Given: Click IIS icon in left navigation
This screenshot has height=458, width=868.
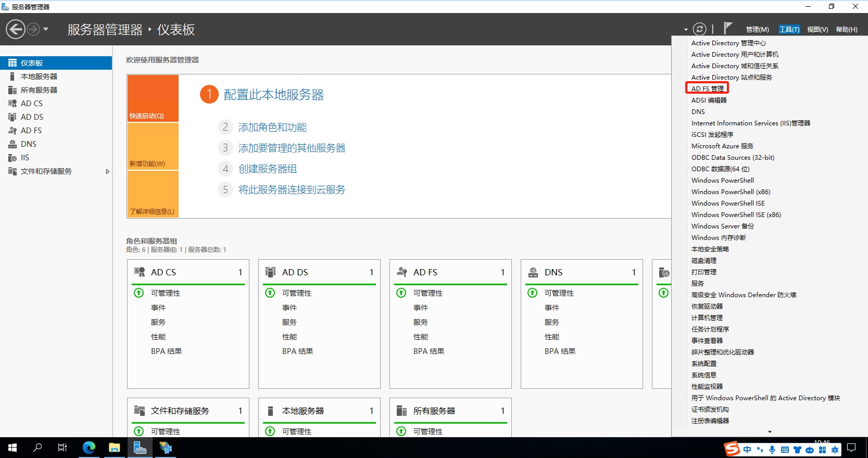Looking at the screenshot, I should [12, 158].
